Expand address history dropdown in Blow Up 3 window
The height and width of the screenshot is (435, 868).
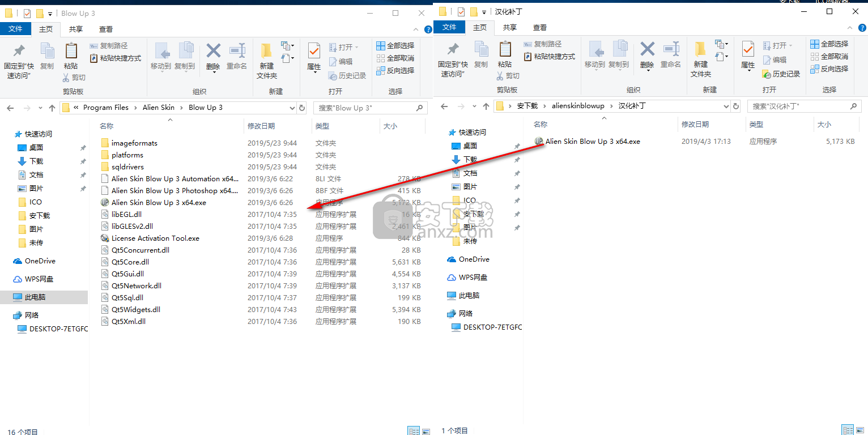[x=292, y=108]
